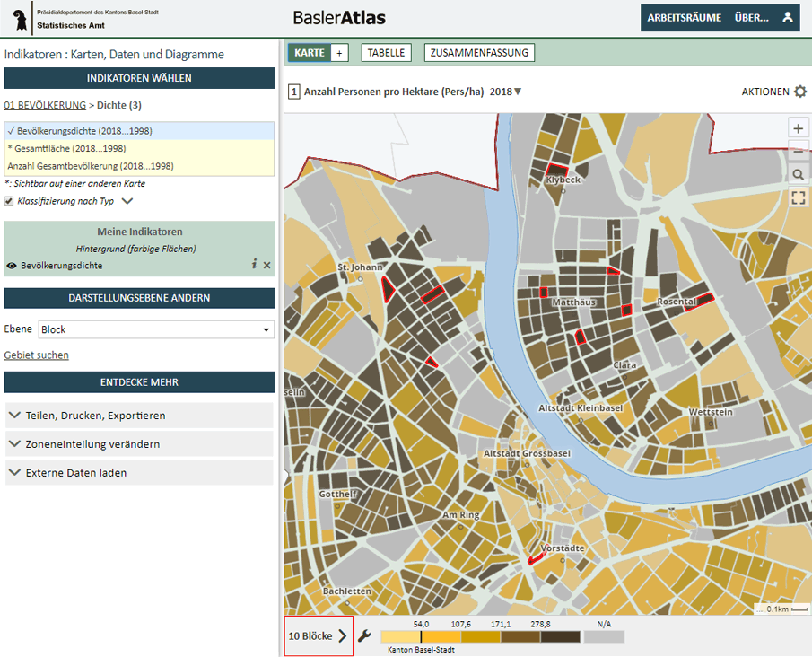812x657 pixels.
Task: Click the orange legend class after 54,0
Action: pos(441,636)
